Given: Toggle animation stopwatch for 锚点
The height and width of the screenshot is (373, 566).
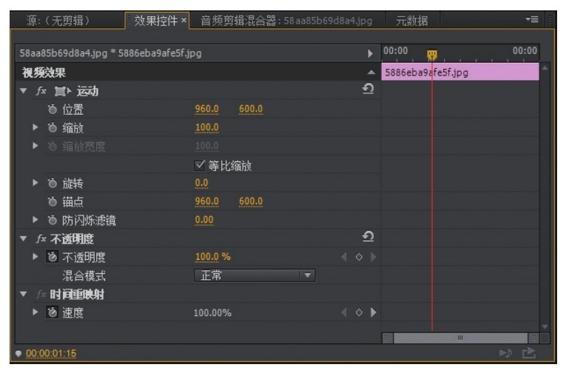Looking at the screenshot, I should (53, 201).
